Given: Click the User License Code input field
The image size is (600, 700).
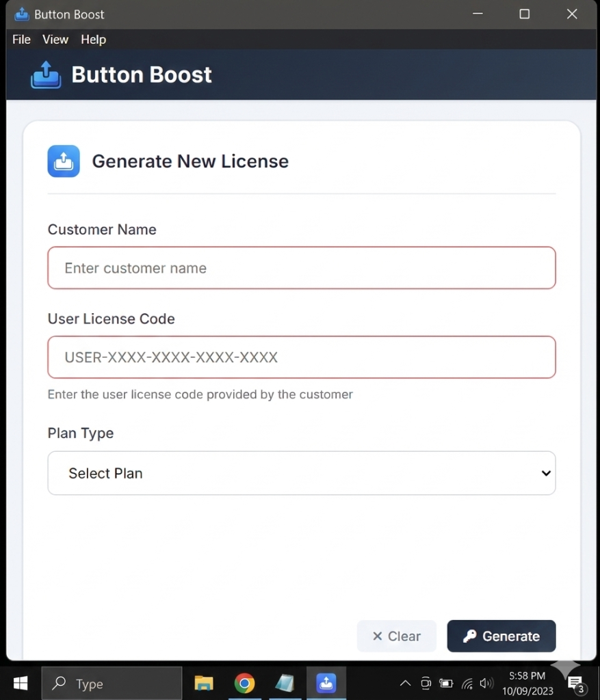Looking at the screenshot, I should coord(301,357).
